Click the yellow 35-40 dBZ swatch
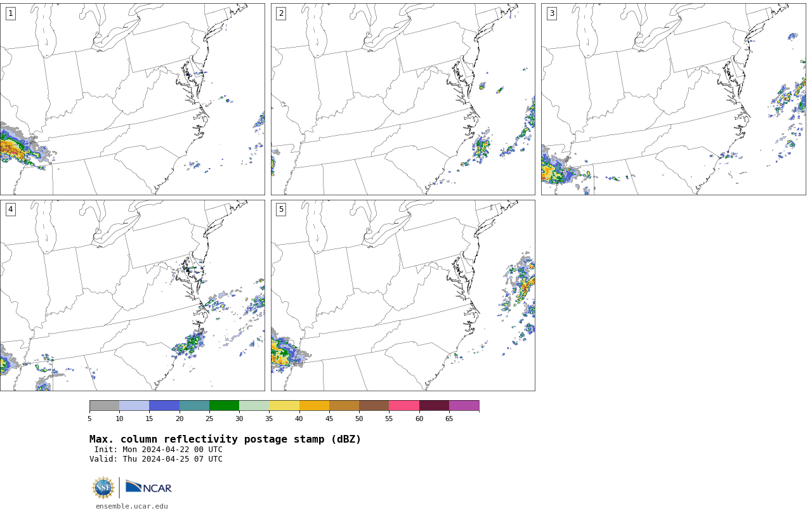The width and height of the screenshot is (812, 513). (284, 406)
